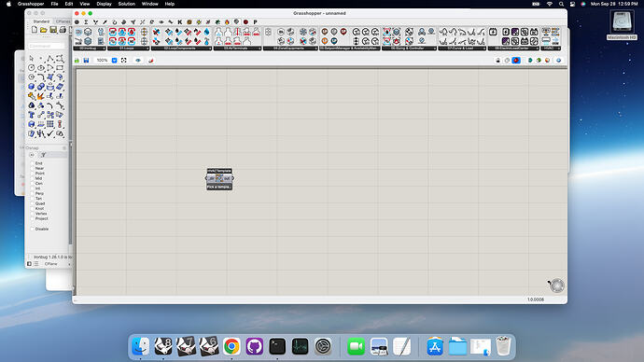Open Google Chrome from the Dock
This screenshot has height=362, width=644.
coord(231,346)
